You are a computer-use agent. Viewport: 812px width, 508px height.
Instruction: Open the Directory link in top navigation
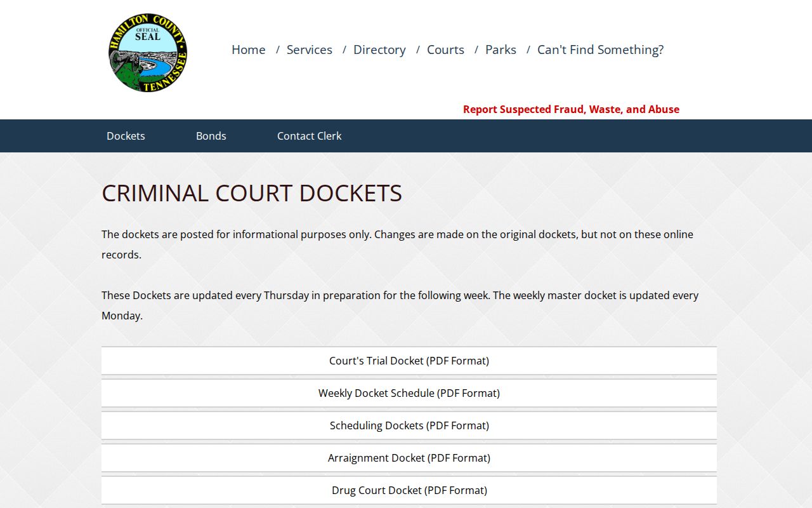(x=379, y=50)
